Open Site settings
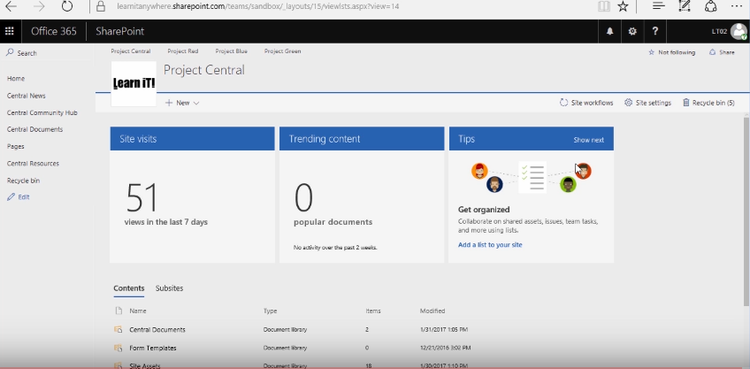 point(648,103)
